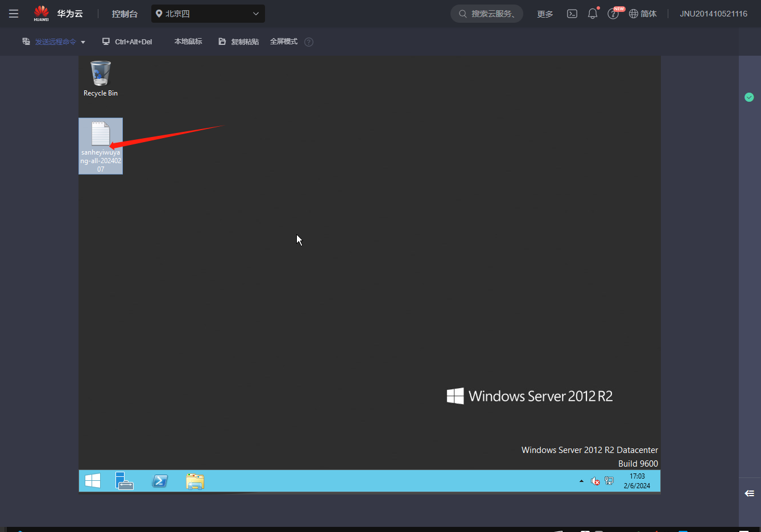Image resolution: width=761 pixels, height=532 pixels.
Task: Collapse the right side panel arrow
Action: tap(750, 493)
